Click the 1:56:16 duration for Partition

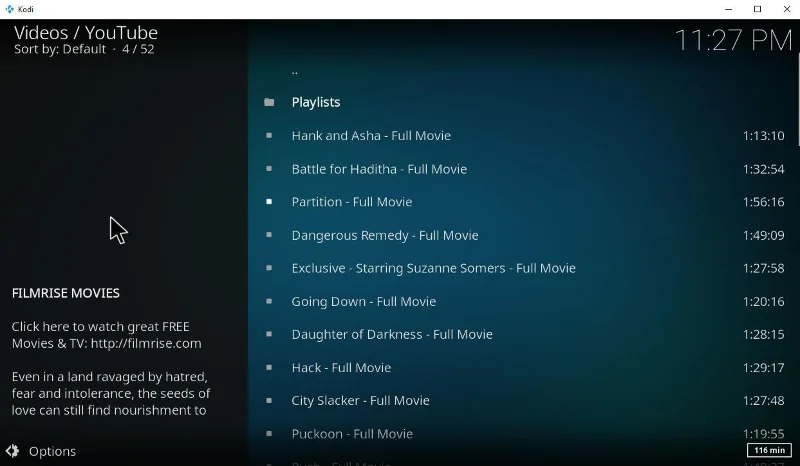pyautogui.click(x=763, y=202)
